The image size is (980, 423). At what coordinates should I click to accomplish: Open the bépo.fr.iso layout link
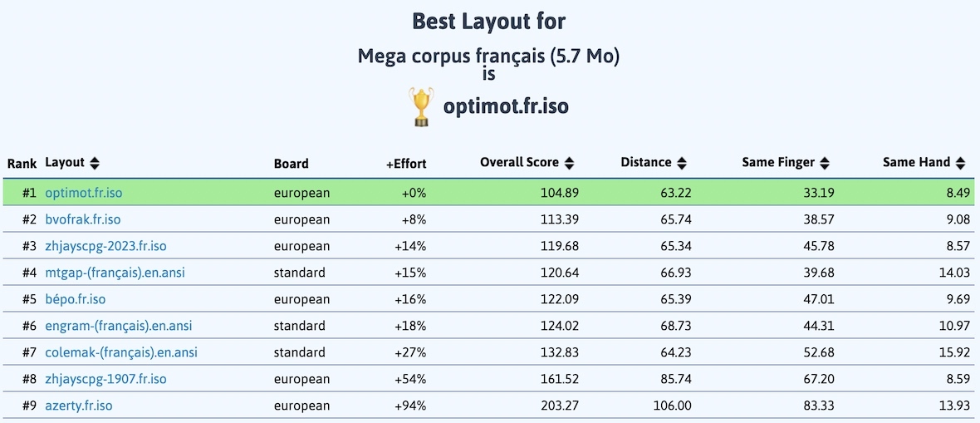tap(76, 299)
